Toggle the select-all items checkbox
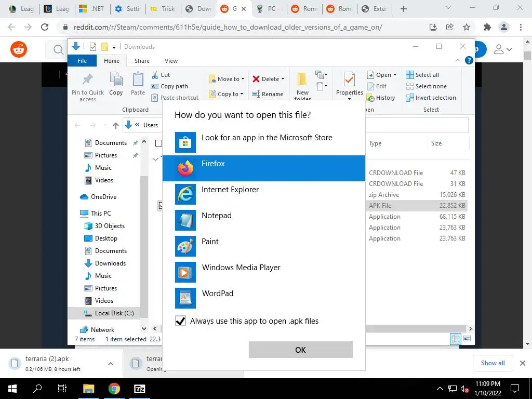Image resolution: width=532 pixels, height=399 pixels. 158,143
